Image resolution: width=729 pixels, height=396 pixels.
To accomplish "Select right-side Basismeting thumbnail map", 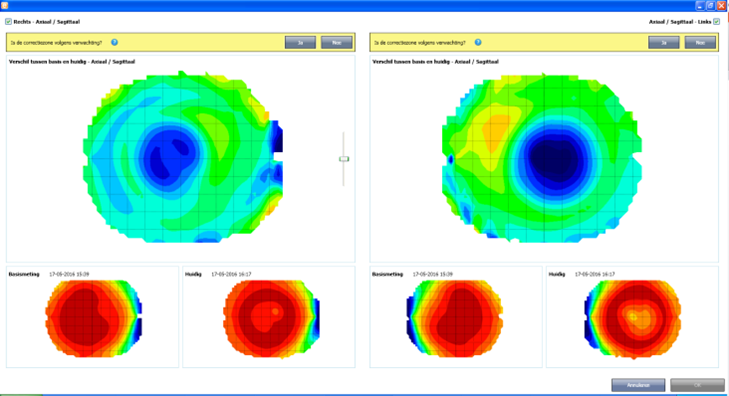I will tap(455, 318).
